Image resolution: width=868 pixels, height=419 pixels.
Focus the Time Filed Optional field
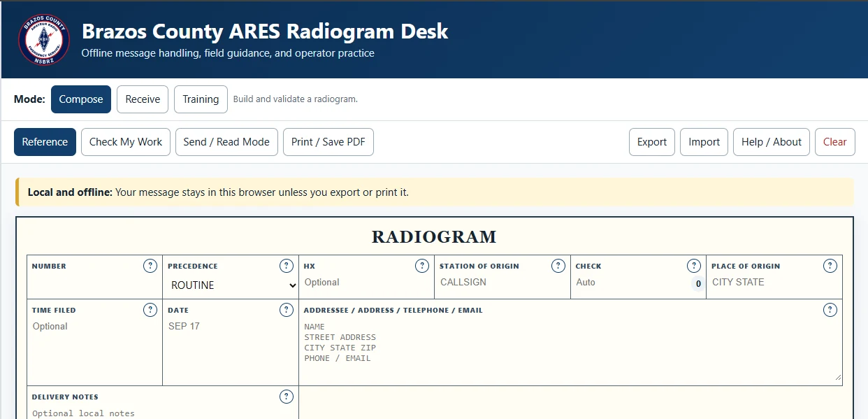tap(94, 327)
